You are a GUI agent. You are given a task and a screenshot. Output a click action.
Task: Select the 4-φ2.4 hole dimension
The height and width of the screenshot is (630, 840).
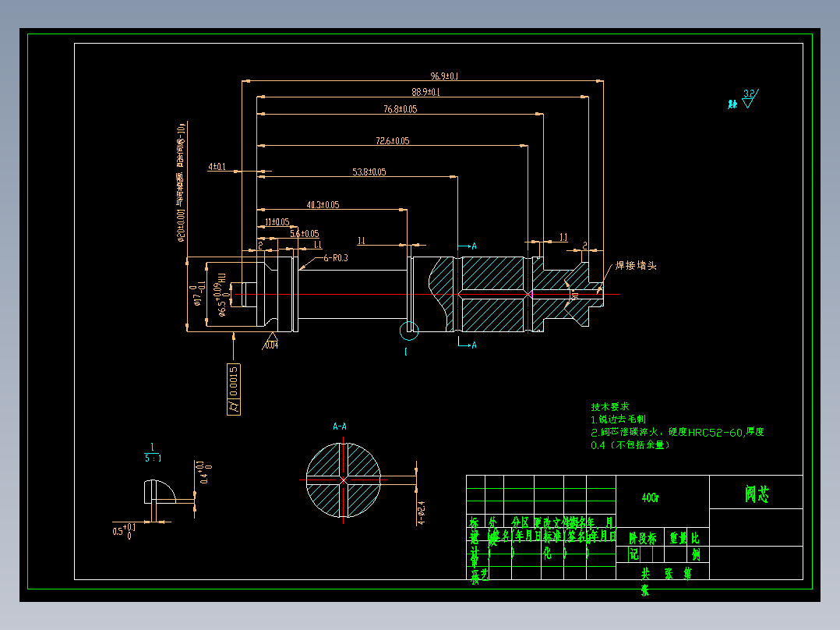coord(421,513)
